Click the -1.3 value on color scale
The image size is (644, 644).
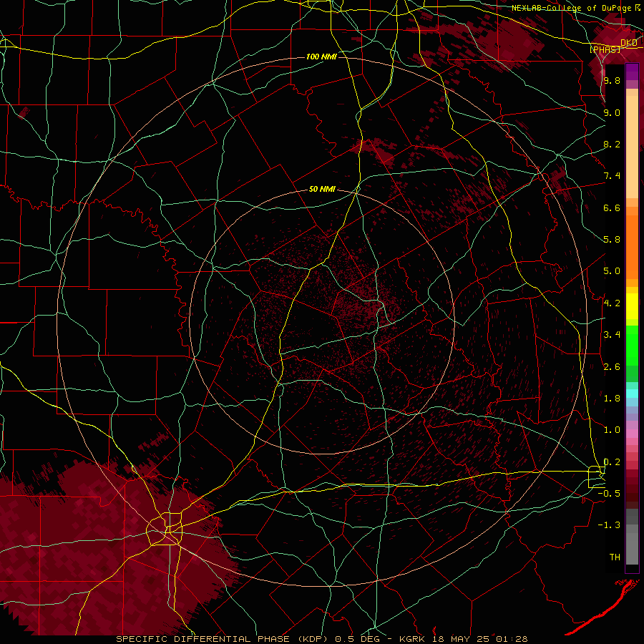tap(609, 525)
